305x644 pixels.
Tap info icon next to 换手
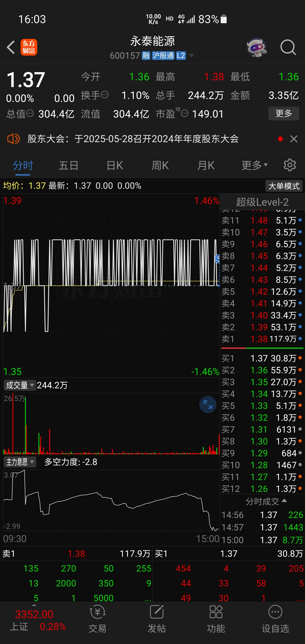coord(105,95)
